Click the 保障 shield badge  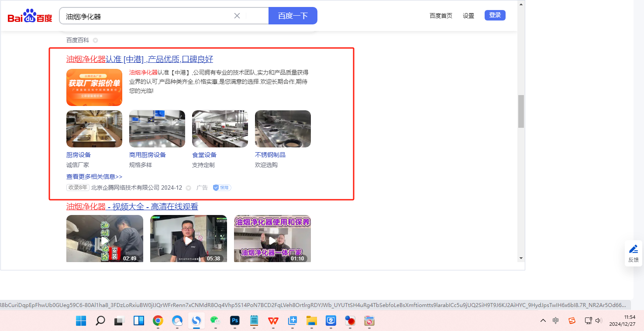click(x=222, y=188)
